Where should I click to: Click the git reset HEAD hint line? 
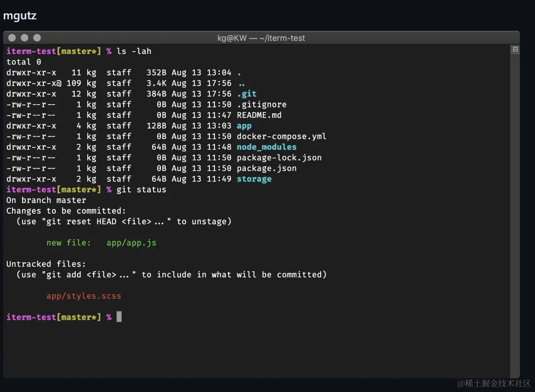pyautogui.click(x=124, y=222)
